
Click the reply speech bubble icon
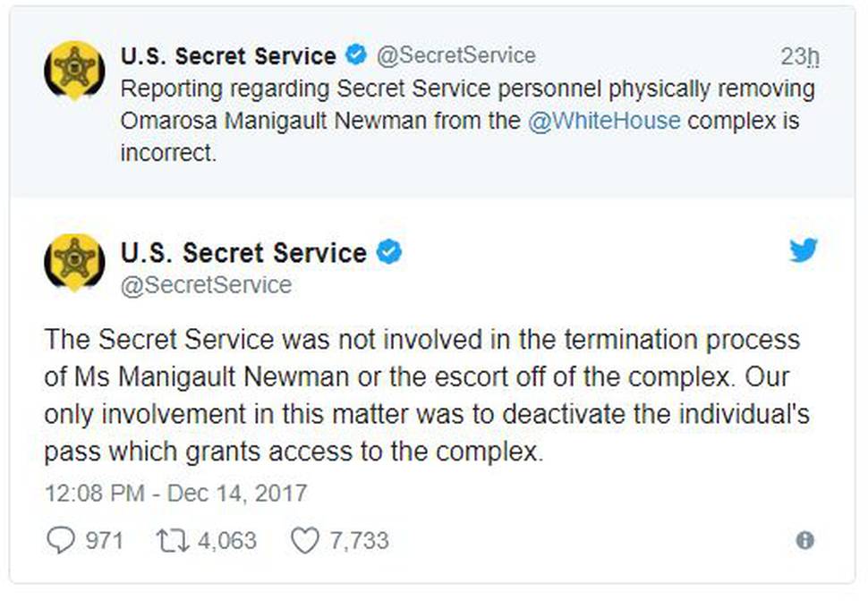[x=60, y=540]
